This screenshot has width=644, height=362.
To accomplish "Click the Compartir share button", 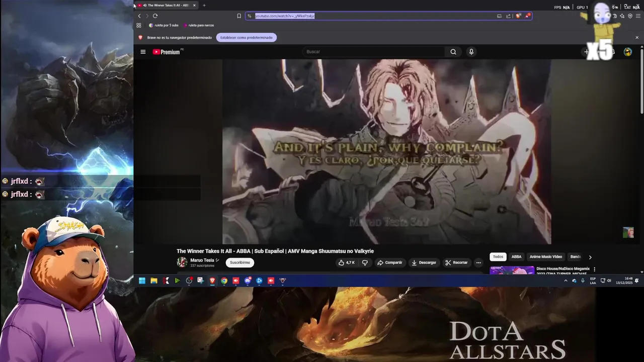I will coord(390,262).
